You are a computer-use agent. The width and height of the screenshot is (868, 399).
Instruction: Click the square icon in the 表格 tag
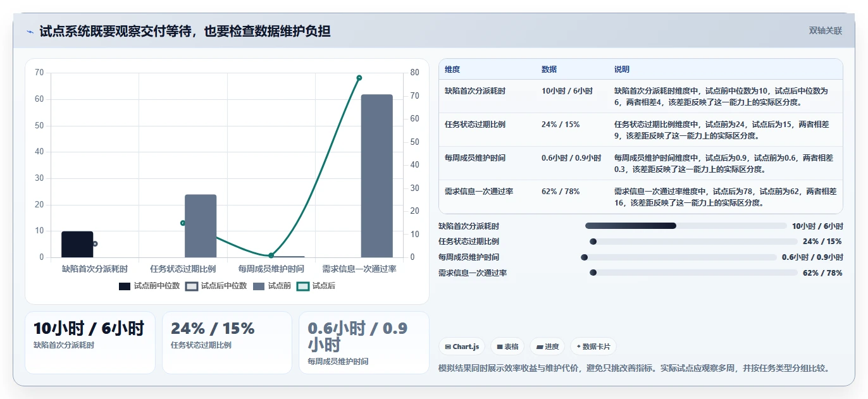pyautogui.click(x=500, y=347)
